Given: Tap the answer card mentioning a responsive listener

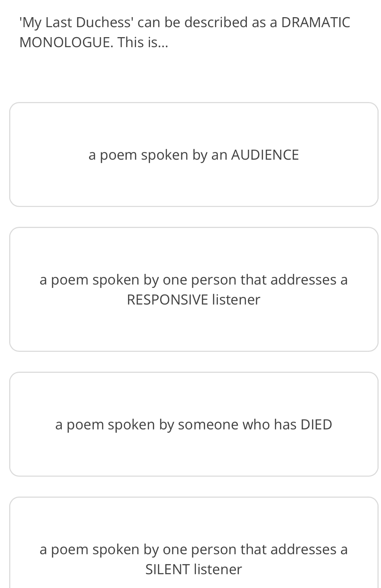Looking at the screenshot, I should (193, 289).
